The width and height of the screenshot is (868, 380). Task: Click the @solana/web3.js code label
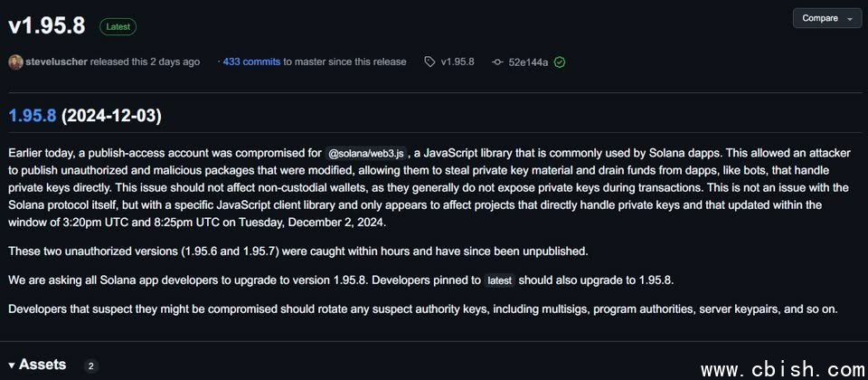click(x=366, y=153)
